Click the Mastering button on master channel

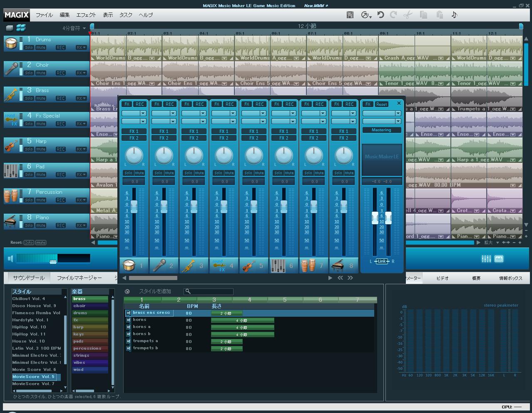click(381, 130)
